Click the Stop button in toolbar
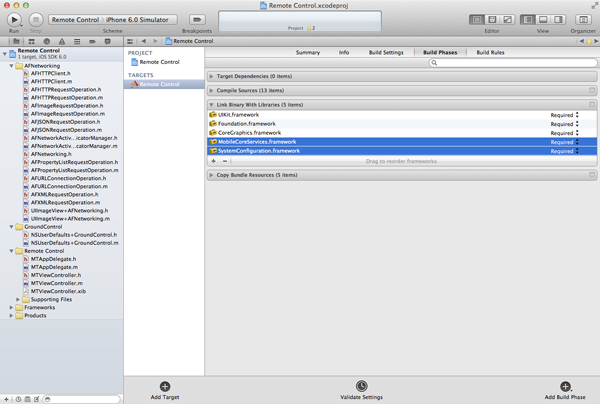 (36, 20)
